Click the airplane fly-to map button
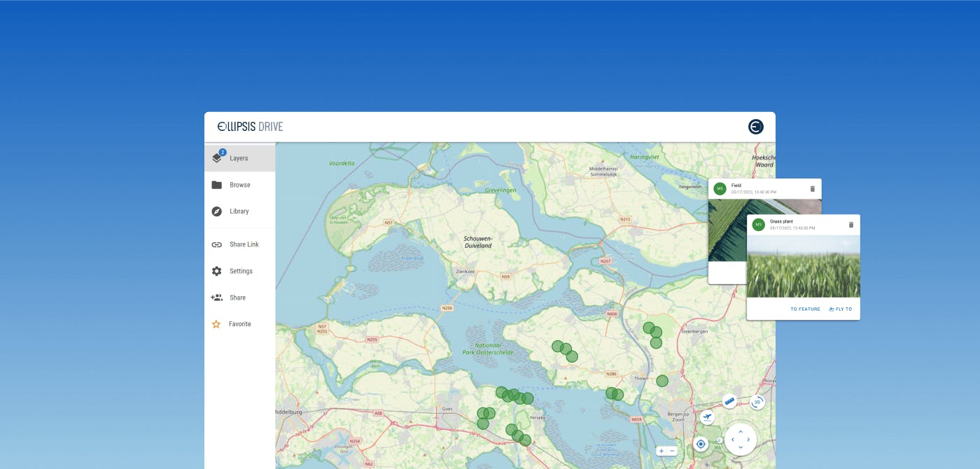This screenshot has height=469, width=980. click(x=707, y=417)
